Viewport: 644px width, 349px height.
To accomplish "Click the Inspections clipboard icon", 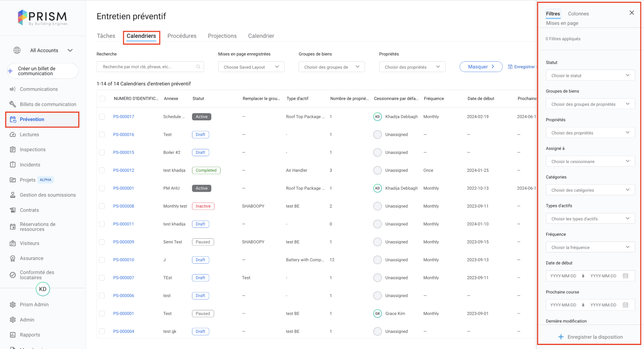I will tap(12, 150).
